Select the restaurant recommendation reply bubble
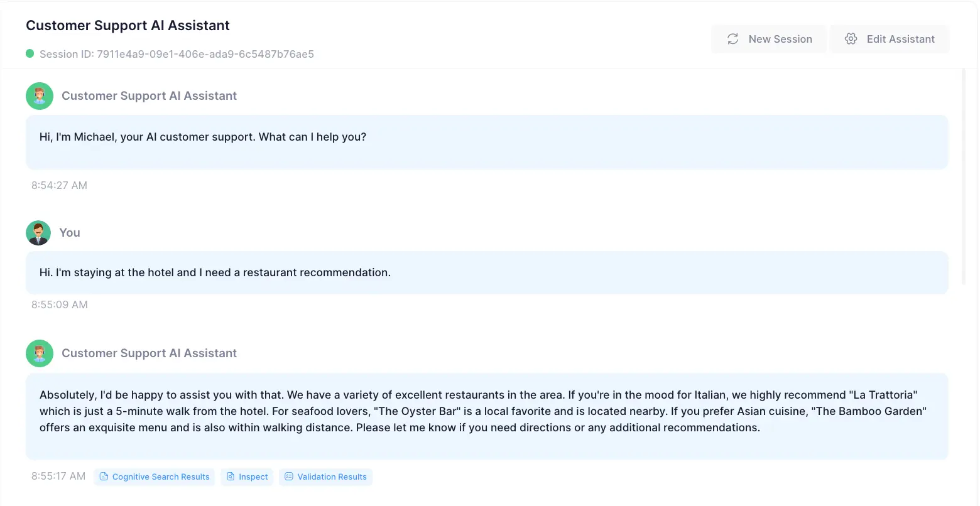This screenshot has height=506, width=980. pos(487,416)
